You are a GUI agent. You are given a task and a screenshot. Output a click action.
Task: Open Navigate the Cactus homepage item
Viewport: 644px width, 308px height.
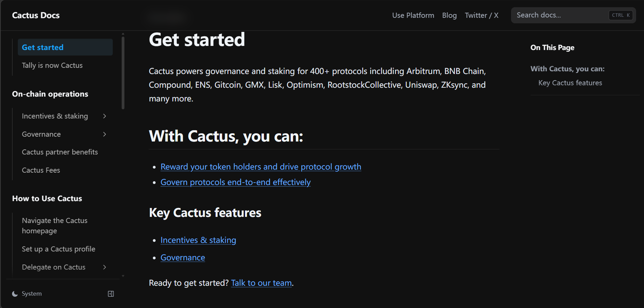pos(54,226)
